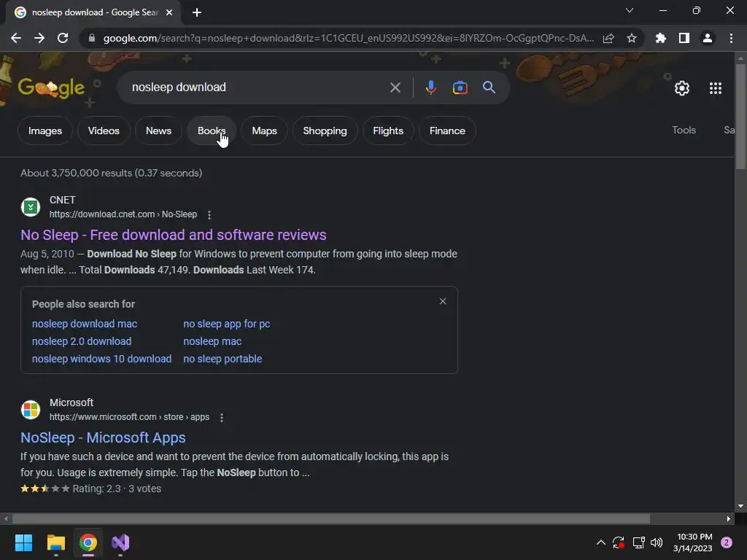This screenshot has height=560, width=747.
Task: Search nosleep download mac
Action: 85,324
